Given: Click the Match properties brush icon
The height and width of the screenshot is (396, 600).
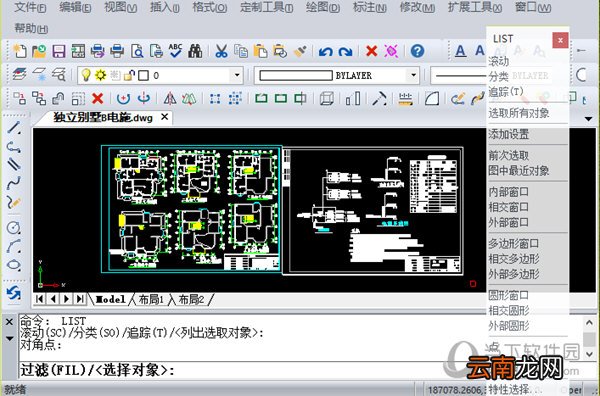Looking at the screenshot, I should coord(300,51).
